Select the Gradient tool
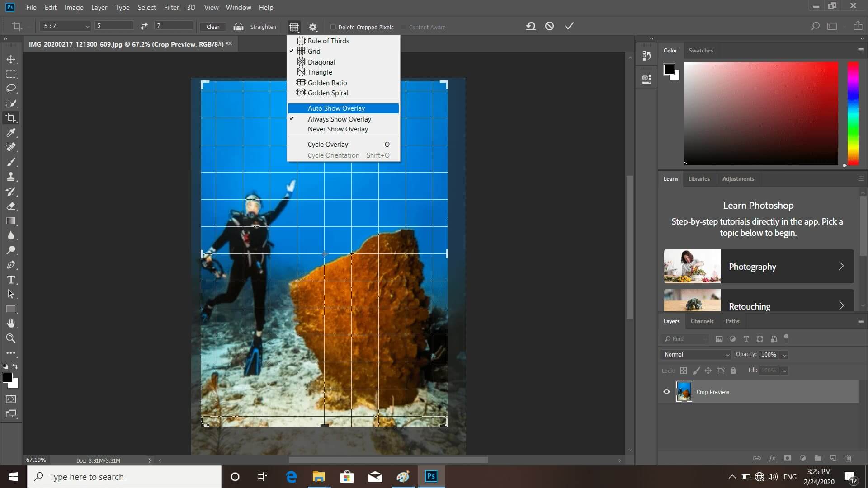Image resolution: width=868 pixels, height=488 pixels. (x=11, y=221)
